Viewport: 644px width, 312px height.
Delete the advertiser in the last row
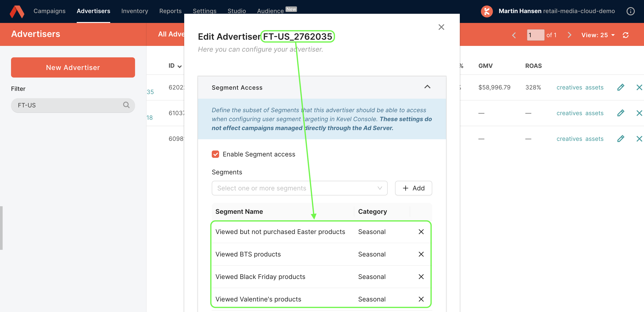[639, 139]
